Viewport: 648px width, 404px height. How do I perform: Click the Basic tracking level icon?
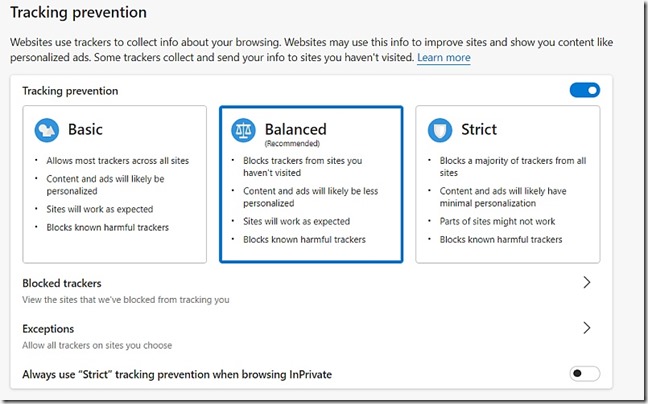[x=46, y=130]
